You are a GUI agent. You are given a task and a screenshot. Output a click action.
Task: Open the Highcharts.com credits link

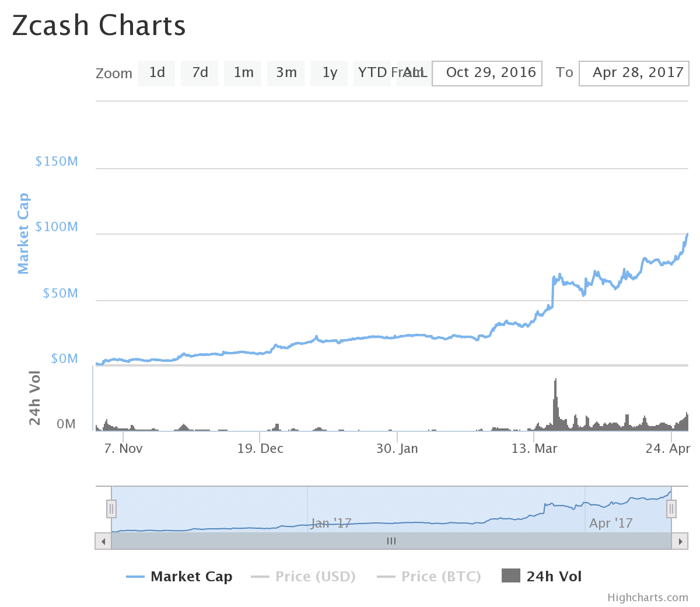coord(647,597)
